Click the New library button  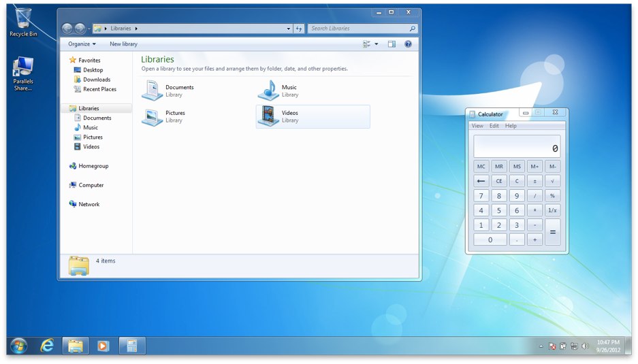click(123, 44)
